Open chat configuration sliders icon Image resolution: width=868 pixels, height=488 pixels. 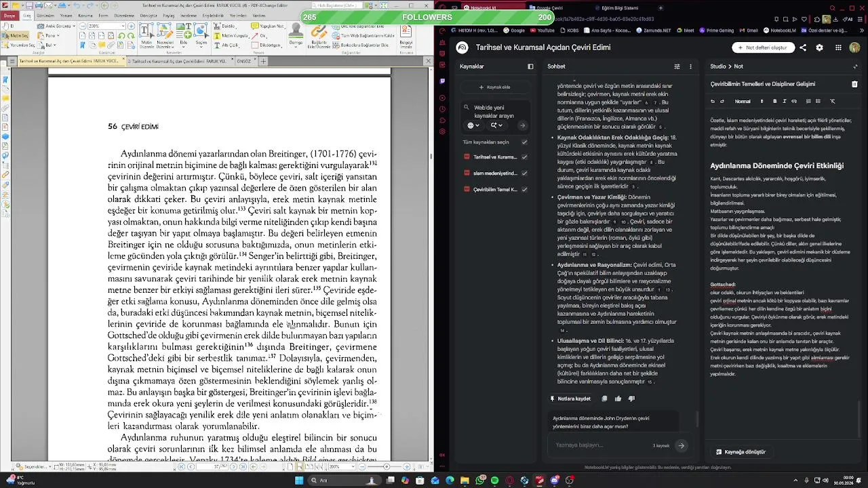[677, 66]
